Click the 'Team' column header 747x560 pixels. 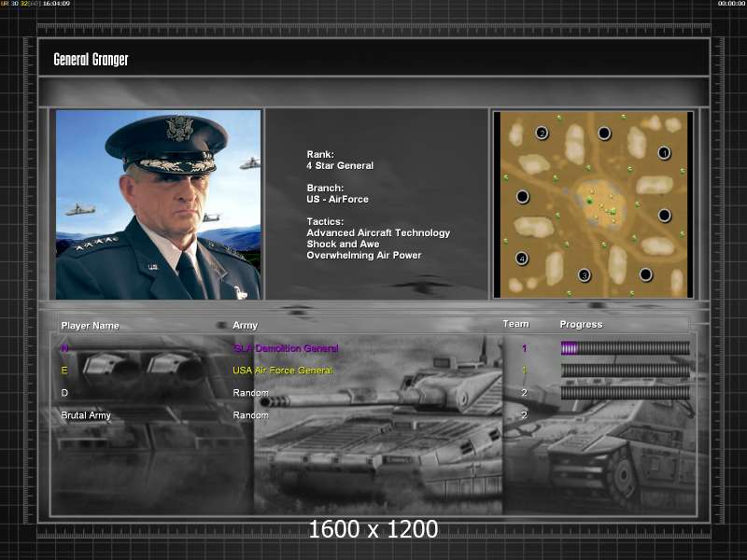516,324
